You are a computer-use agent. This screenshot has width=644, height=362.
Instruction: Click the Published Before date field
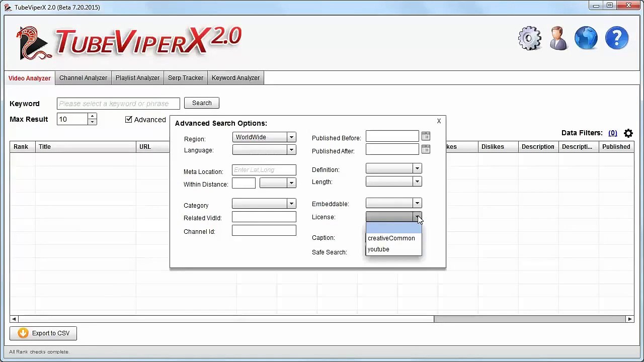(392, 137)
